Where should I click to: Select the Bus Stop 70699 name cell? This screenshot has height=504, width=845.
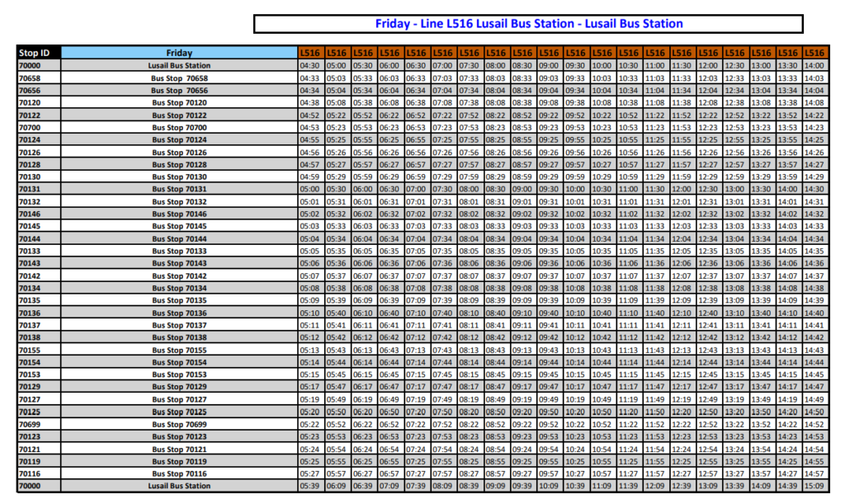coord(179,424)
